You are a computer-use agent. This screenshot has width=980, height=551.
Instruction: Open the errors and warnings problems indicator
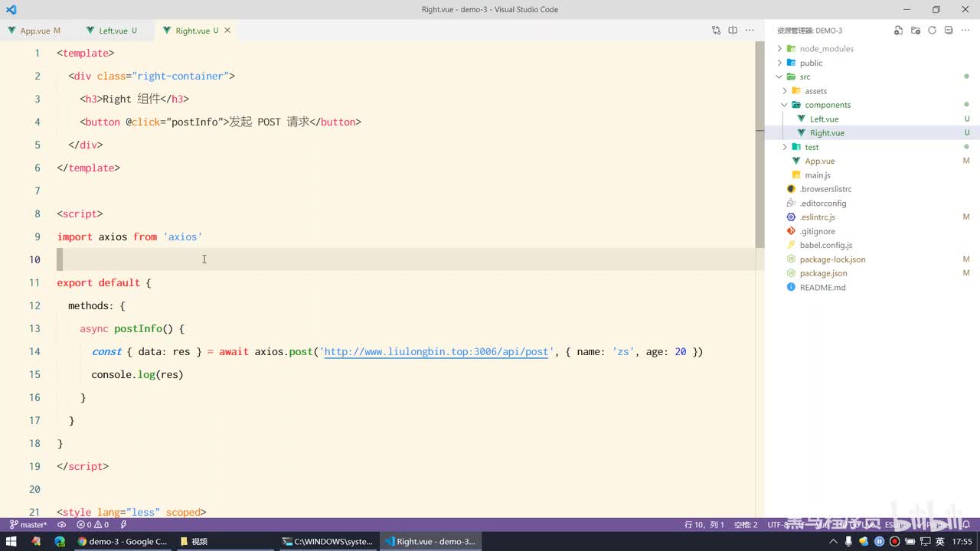coord(93,525)
